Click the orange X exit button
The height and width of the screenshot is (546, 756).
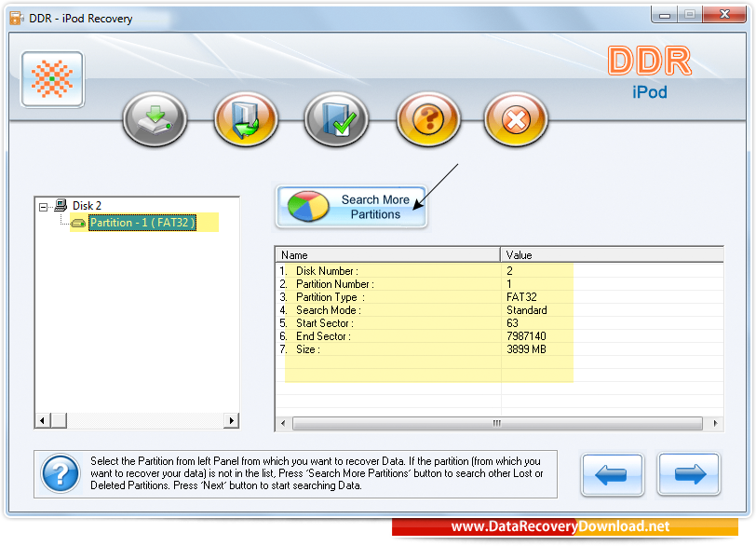point(516,119)
